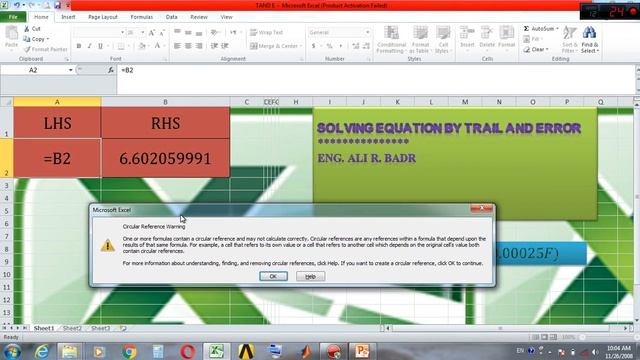Open the Name Box dropdown arrow
The height and width of the screenshot is (360, 640).
coord(70,70)
